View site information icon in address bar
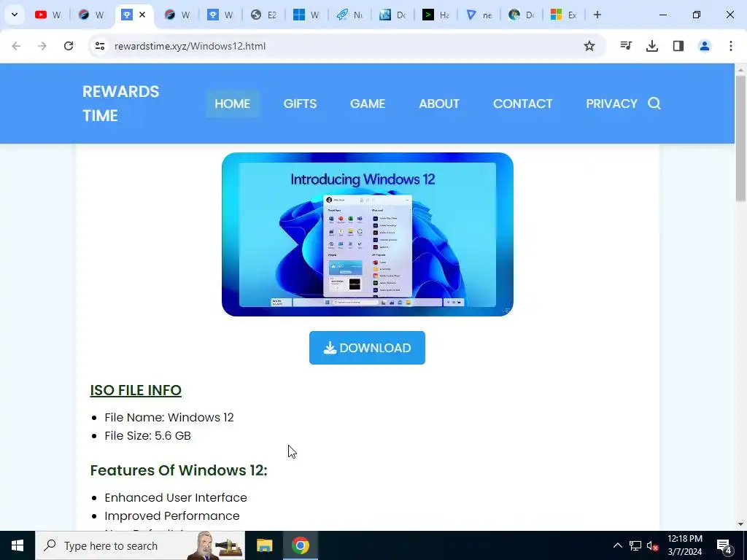 pyautogui.click(x=100, y=46)
